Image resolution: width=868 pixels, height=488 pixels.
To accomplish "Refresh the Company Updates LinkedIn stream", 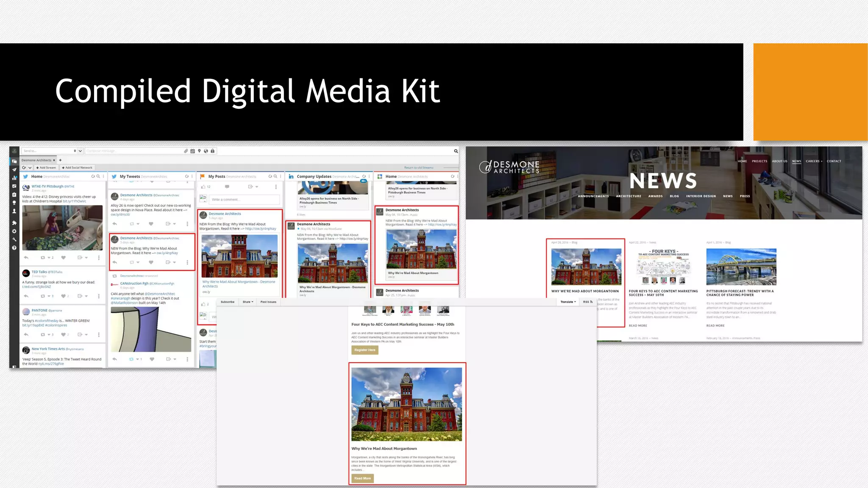I will click(x=364, y=177).
